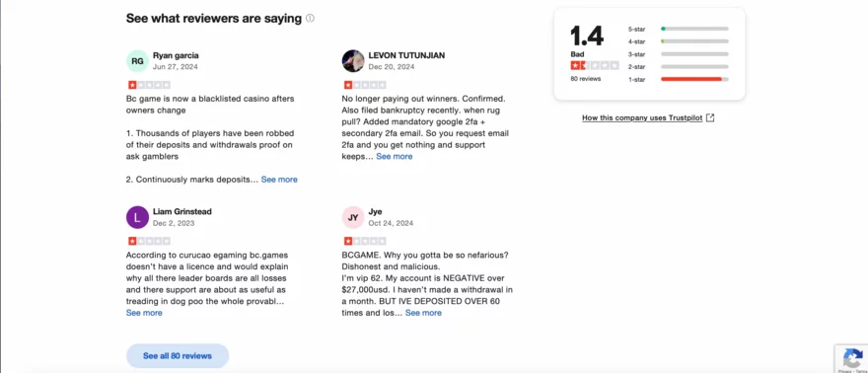
Task: Open LEVON TUTUNJIAN's profile photo
Action: (x=353, y=61)
